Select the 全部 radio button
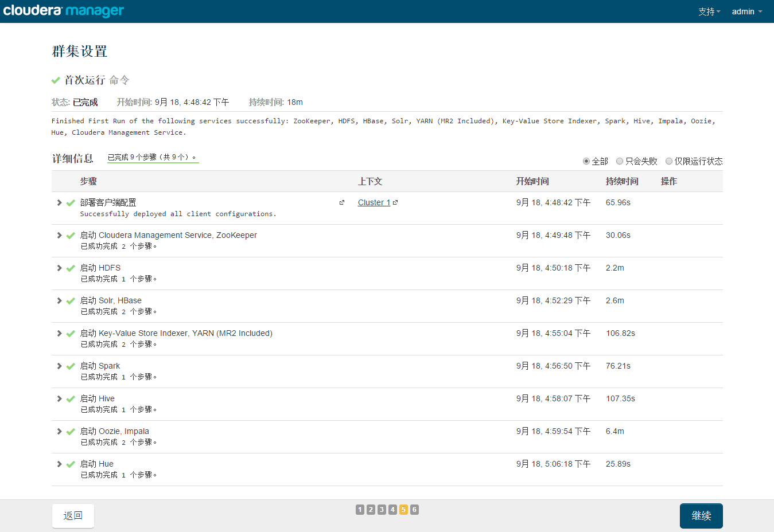The image size is (774, 532). [x=586, y=161]
